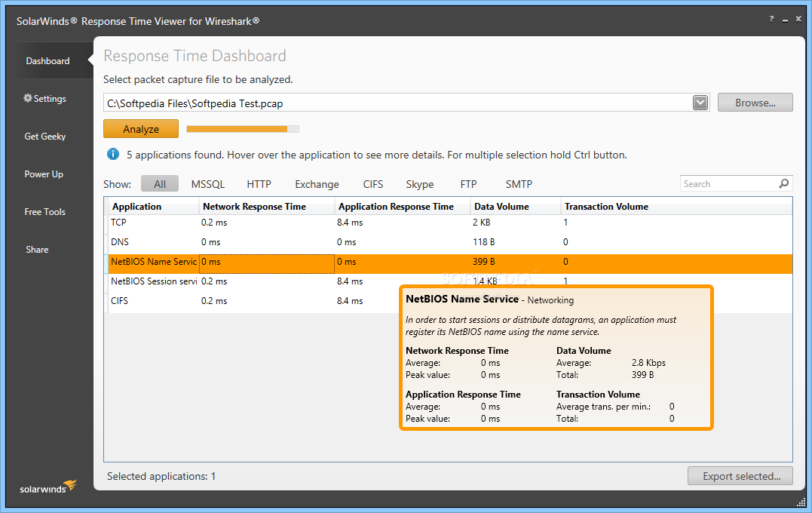Filter list by Exchange

point(317,184)
